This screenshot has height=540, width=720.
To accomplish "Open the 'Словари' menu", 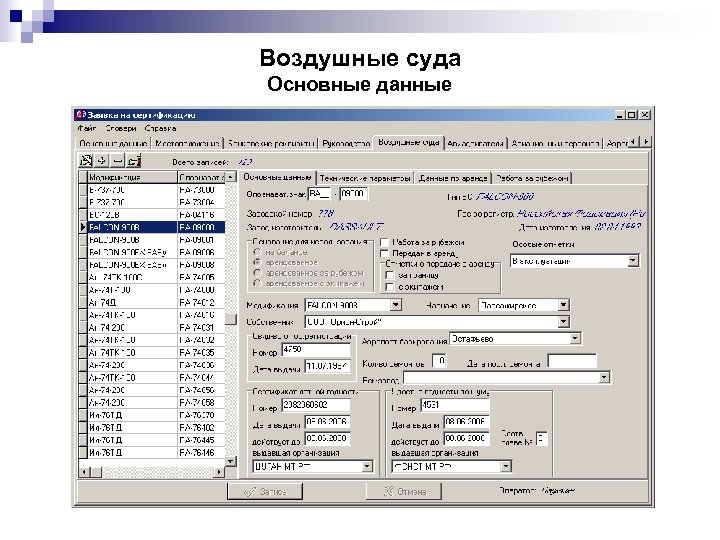I will point(121,128).
